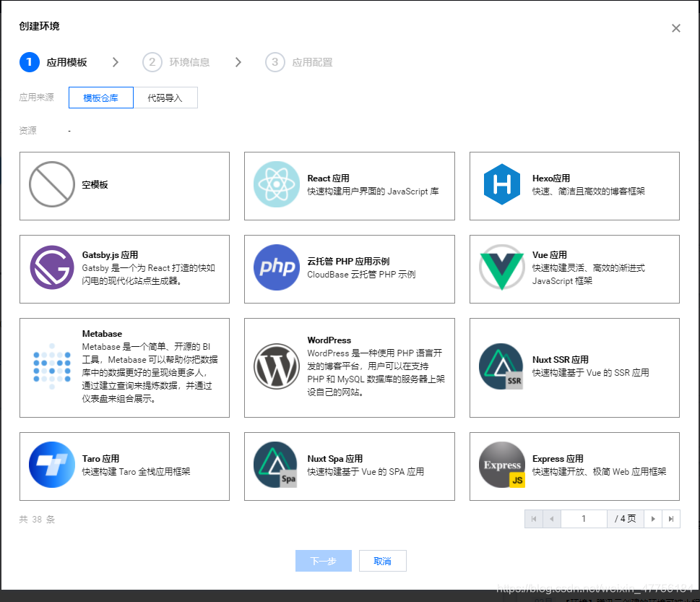Choose the Gatsby.js 应用 title
The image size is (700, 602).
110,255
